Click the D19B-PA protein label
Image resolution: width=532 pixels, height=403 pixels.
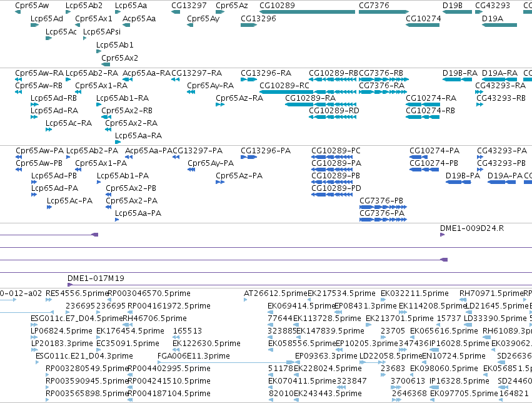coord(463,176)
